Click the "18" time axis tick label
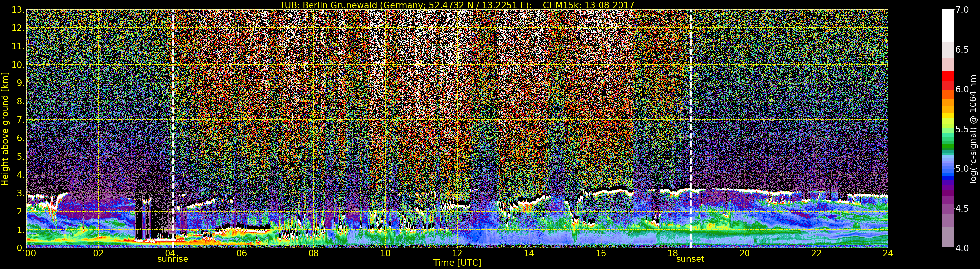980x269 pixels. pyautogui.click(x=673, y=253)
